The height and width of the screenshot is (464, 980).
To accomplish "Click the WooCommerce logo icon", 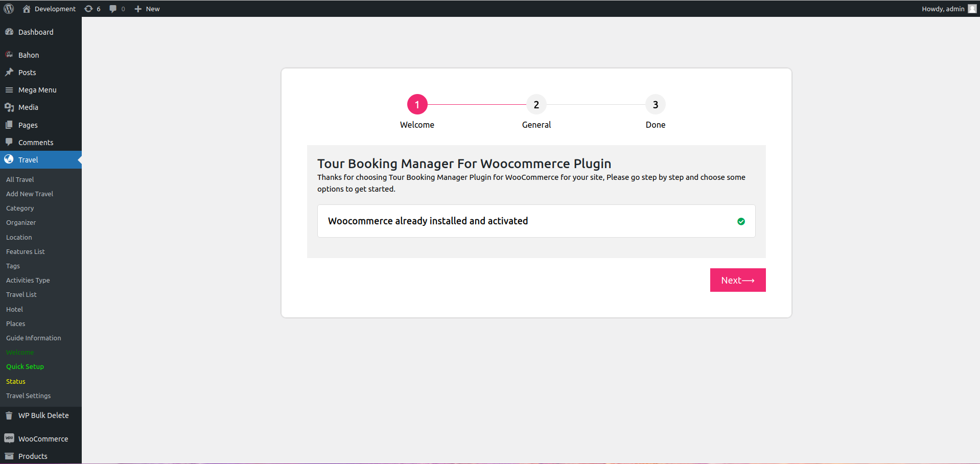I will pyautogui.click(x=9, y=438).
